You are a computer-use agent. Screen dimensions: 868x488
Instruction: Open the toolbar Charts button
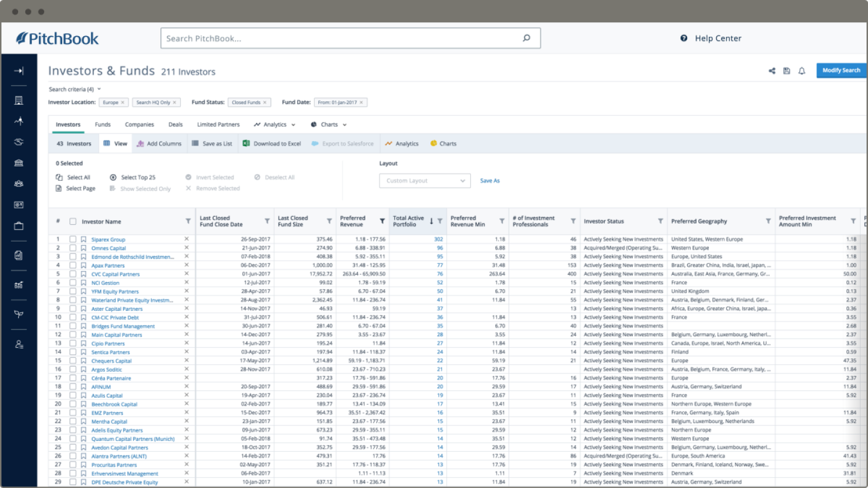point(443,143)
